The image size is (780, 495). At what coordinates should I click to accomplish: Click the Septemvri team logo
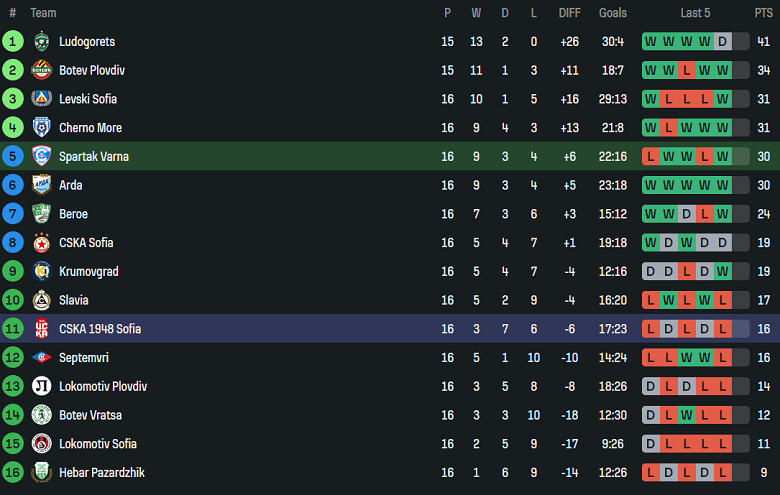[x=41, y=357]
